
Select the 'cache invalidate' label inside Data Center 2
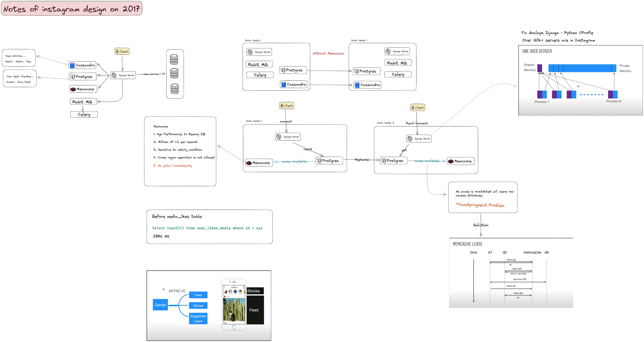(427, 161)
